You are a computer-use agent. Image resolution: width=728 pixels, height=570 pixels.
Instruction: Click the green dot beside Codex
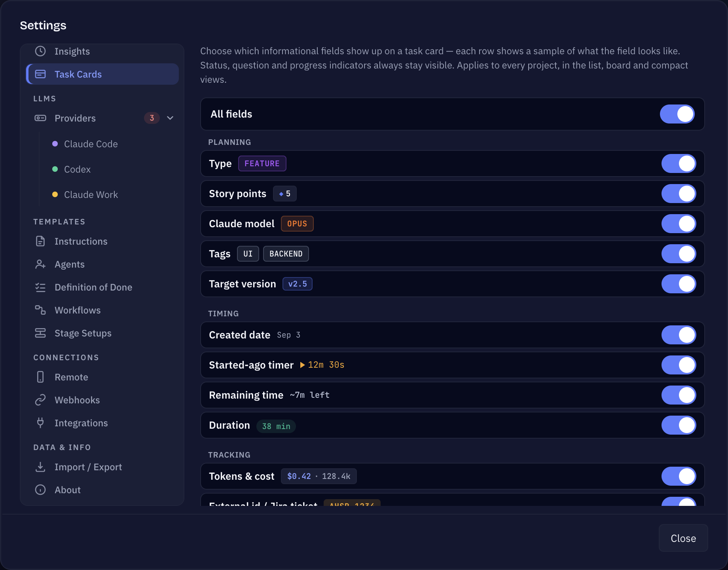click(55, 169)
